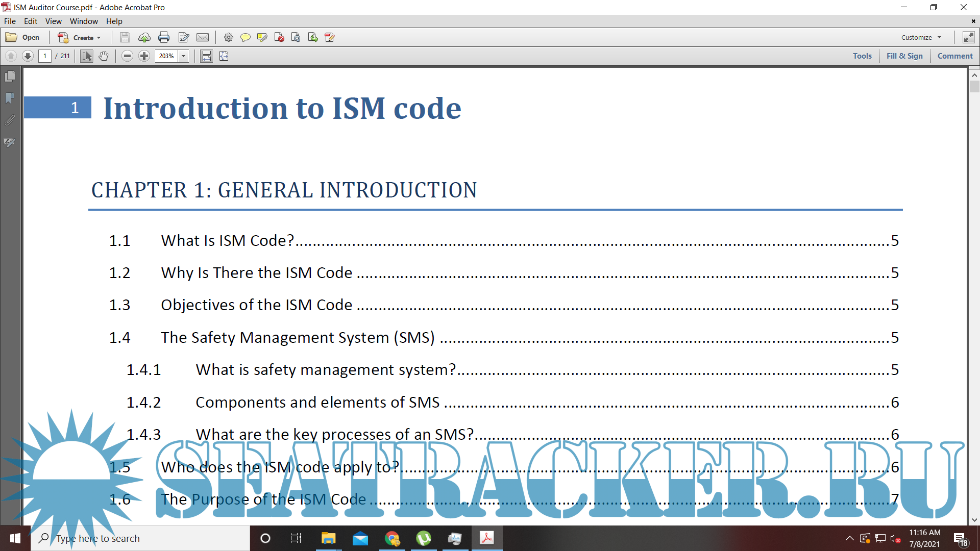Select the Hand pan tool
The height and width of the screenshot is (551, 980).
tap(104, 56)
